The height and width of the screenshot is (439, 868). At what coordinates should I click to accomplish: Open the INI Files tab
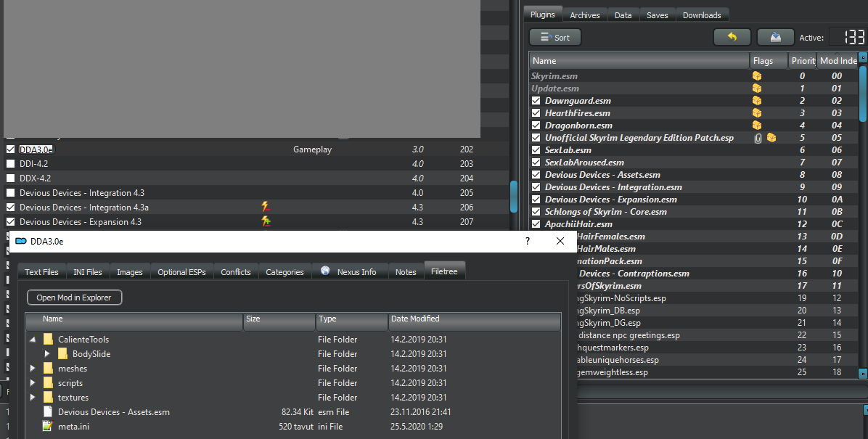pyautogui.click(x=88, y=272)
